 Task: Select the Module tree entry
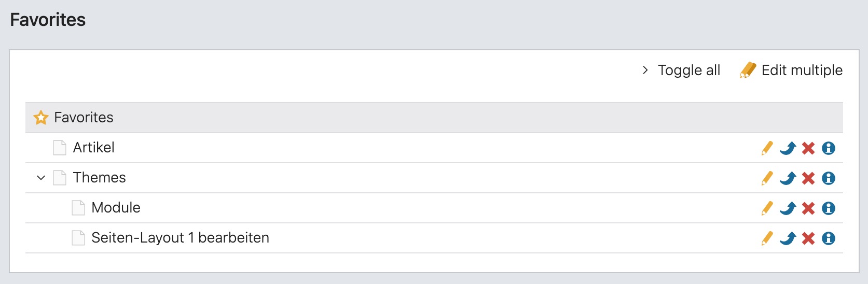coord(116,208)
